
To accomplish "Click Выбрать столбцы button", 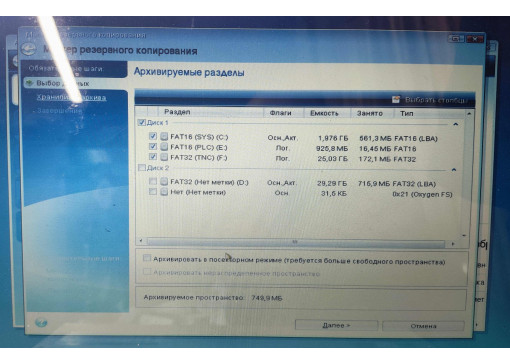I will coord(436,100).
